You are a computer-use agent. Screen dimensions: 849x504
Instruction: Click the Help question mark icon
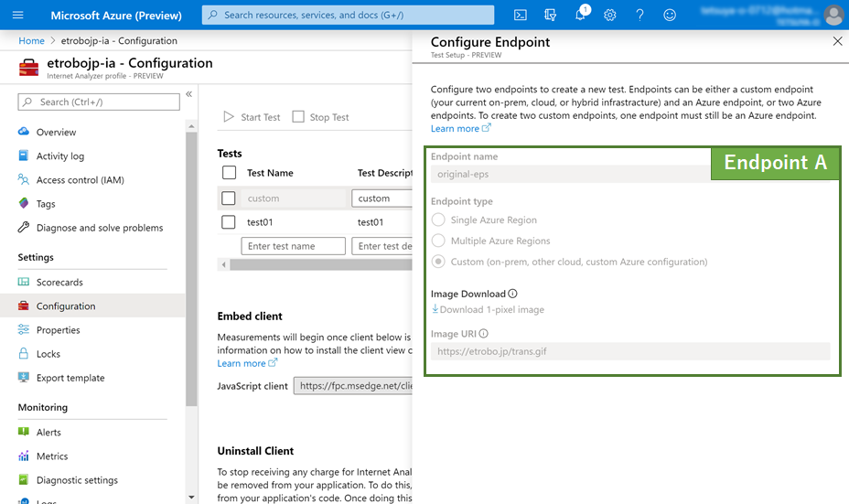639,16
